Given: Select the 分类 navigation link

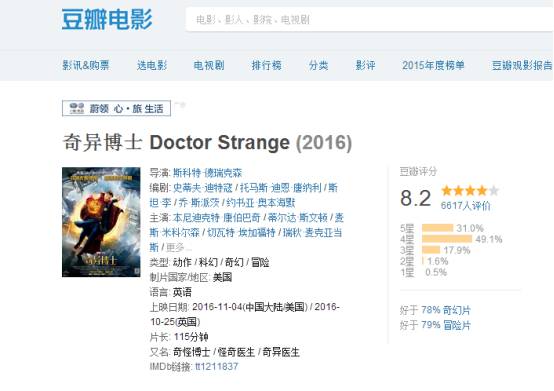Looking at the screenshot, I should pyautogui.click(x=319, y=65).
